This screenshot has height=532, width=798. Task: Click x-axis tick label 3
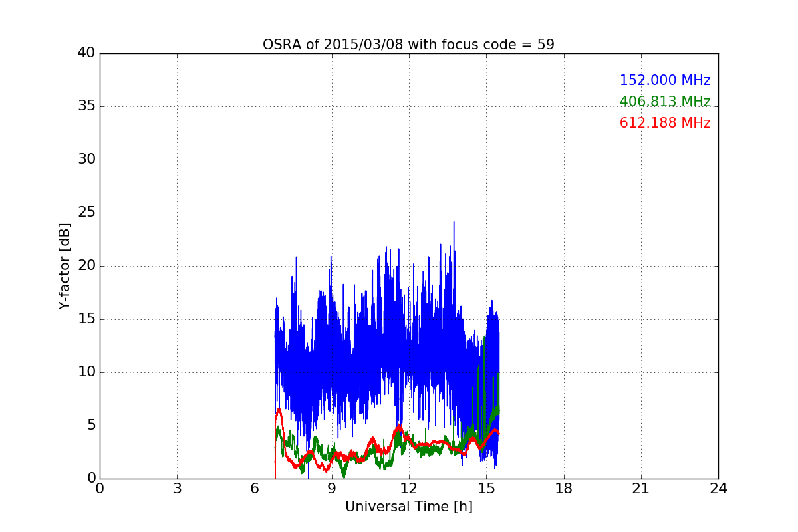tap(177, 489)
